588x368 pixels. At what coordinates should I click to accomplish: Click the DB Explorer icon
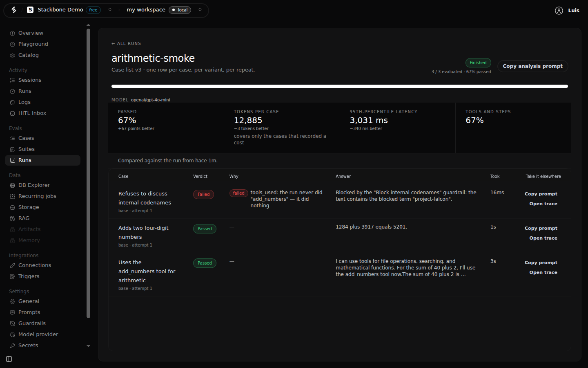coord(12,185)
